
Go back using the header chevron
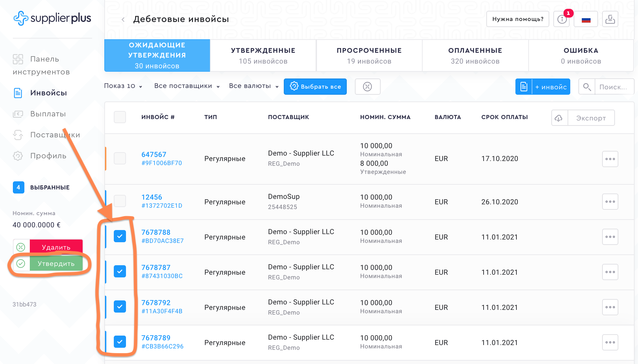[123, 20]
